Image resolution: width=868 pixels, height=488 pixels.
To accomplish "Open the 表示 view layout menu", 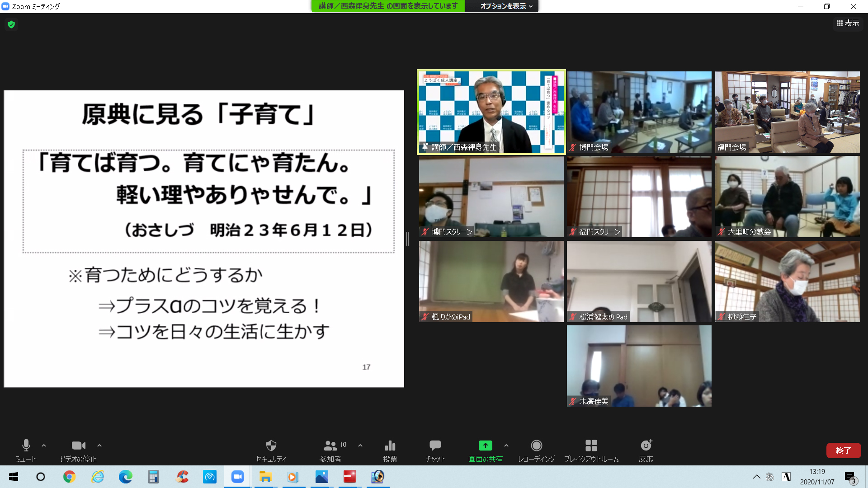I will coord(848,23).
